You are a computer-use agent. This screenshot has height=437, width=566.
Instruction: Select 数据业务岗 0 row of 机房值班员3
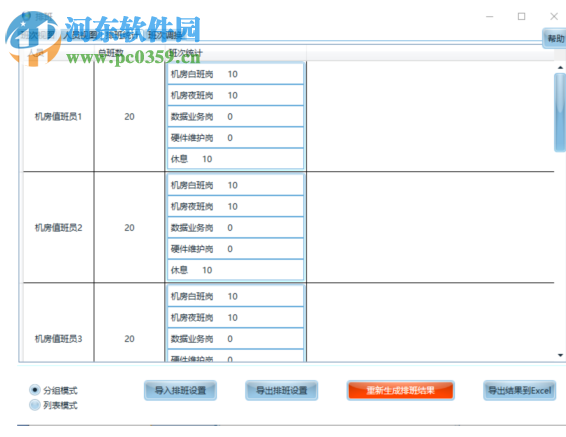click(235, 339)
